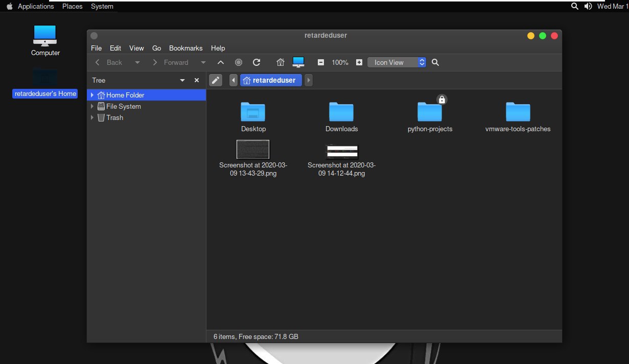629x364 pixels.
Task: Close the Tree side pane
Action: (x=197, y=80)
